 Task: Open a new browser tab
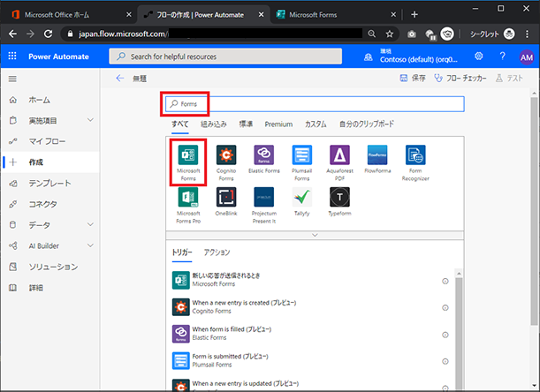[415, 14]
